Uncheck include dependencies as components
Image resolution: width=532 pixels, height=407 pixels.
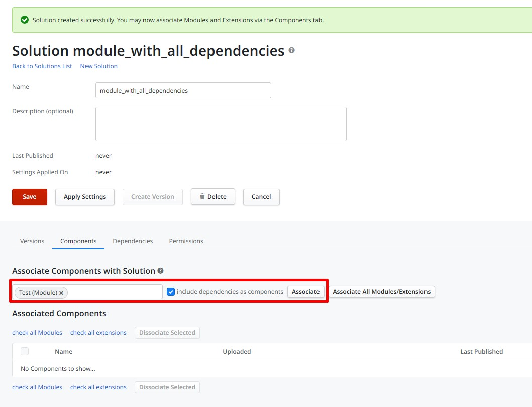(x=171, y=292)
